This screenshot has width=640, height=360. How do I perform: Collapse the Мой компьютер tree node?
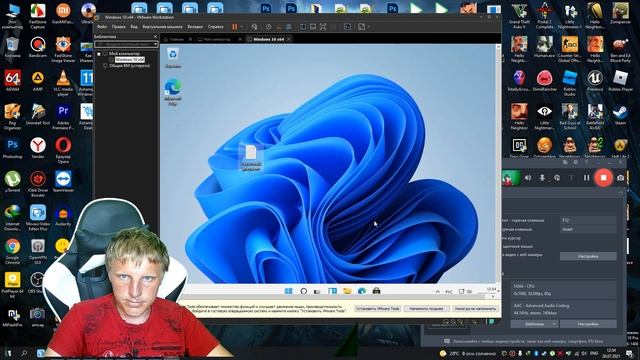pyautogui.click(x=99, y=54)
